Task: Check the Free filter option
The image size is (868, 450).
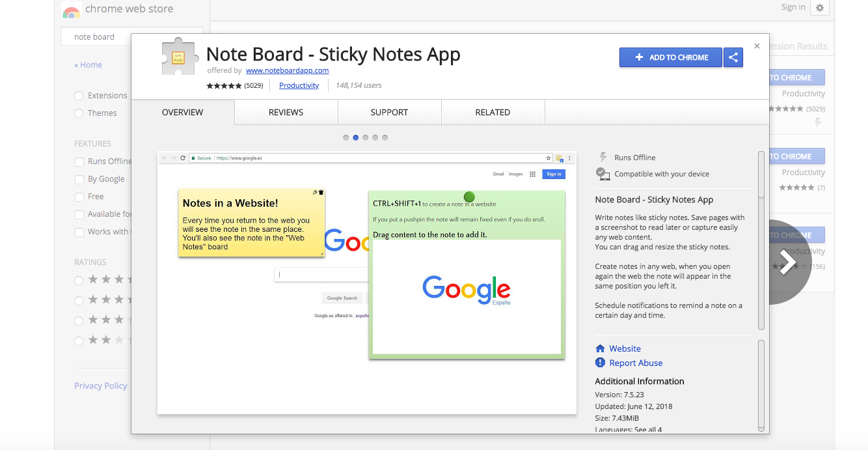Action: tap(79, 196)
